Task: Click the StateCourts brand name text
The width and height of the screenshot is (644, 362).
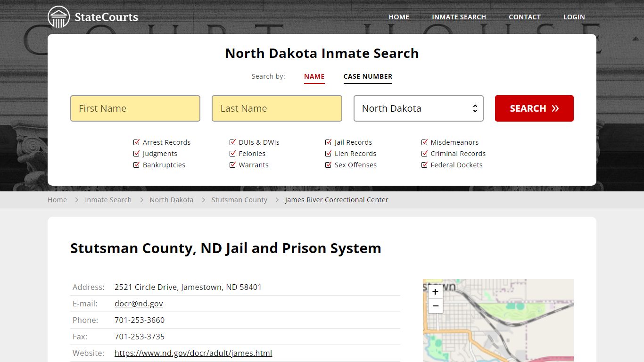Action: click(x=107, y=17)
